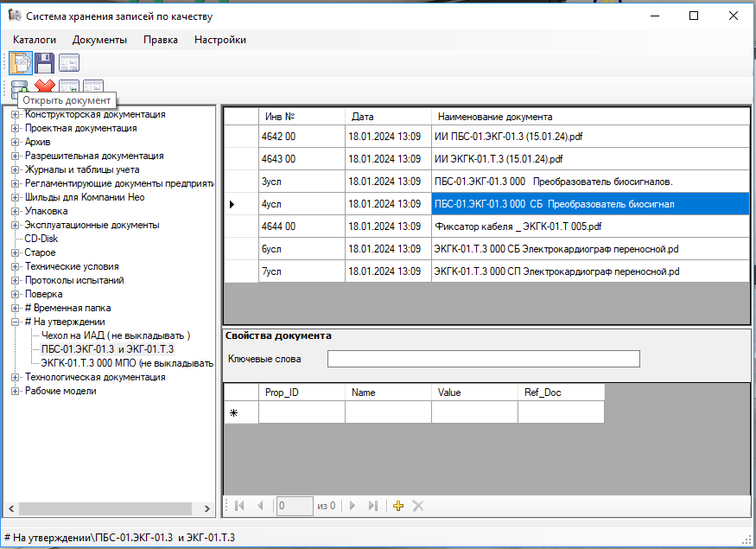
Task: Click tree scrollbar left arrow
Action: click(x=11, y=509)
